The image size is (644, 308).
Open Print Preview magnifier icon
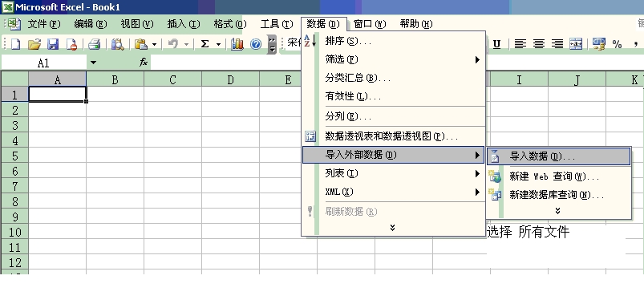point(117,44)
